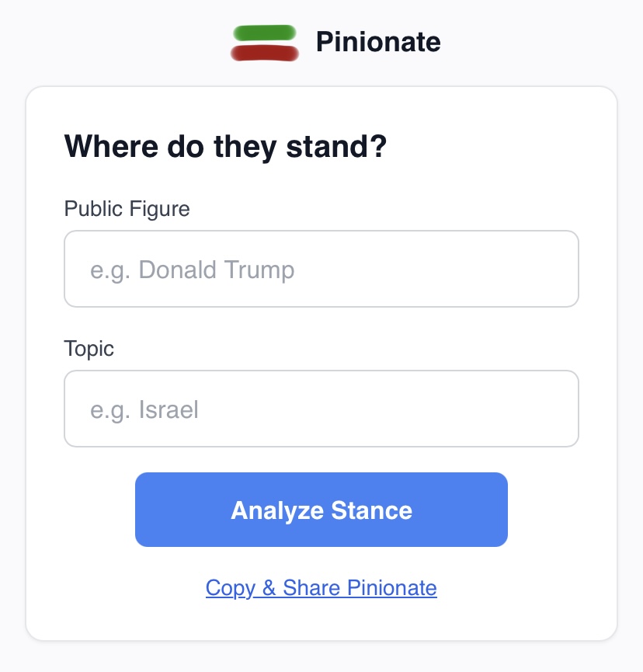Click the "e.g. Israel" placeholder text

click(144, 409)
